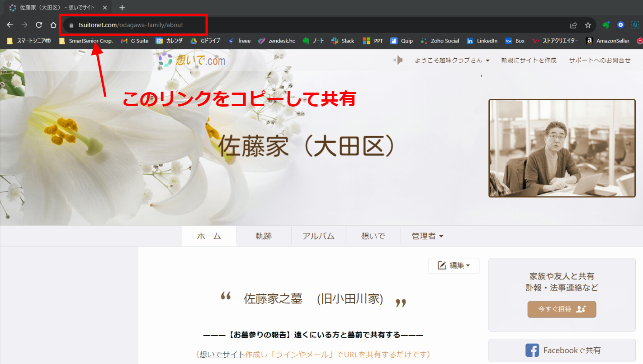This screenshot has width=643, height=364.
Task: Click the 想いで.com site logo
Action: coord(191,60)
